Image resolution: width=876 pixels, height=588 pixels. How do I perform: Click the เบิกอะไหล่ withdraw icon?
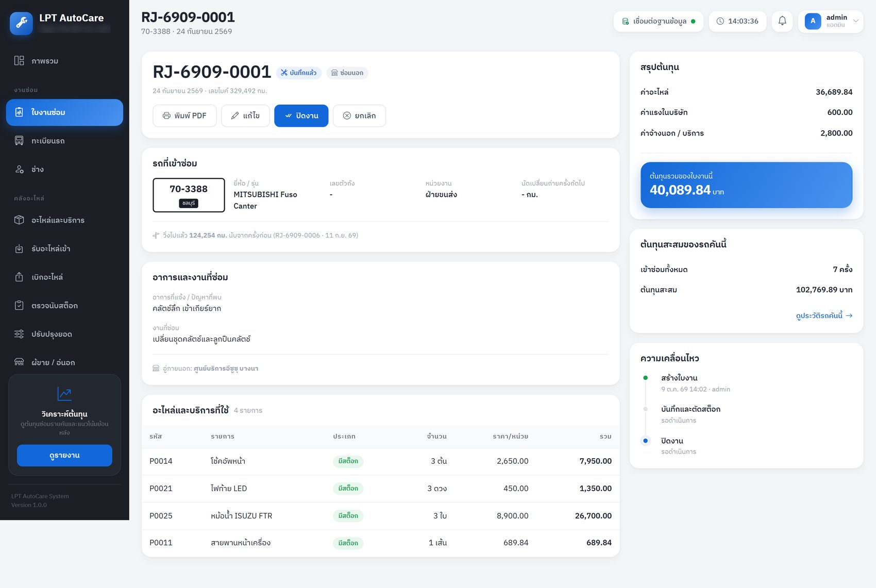[x=19, y=277]
